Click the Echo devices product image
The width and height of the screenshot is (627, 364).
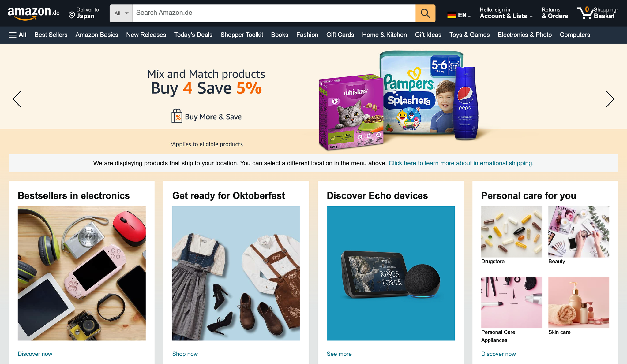coord(391,273)
